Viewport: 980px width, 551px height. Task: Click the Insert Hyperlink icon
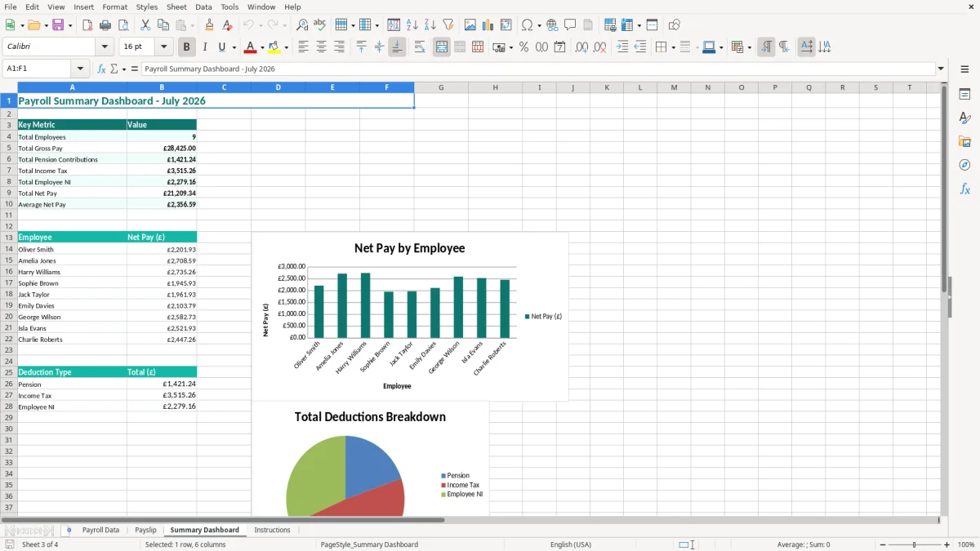(552, 25)
